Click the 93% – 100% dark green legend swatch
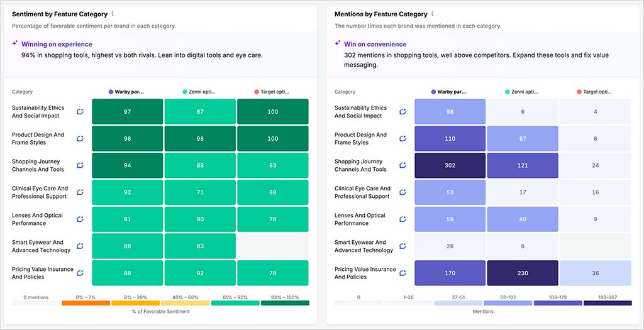Image resolution: width=644 pixels, height=330 pixels. click(x=285, y=303)
